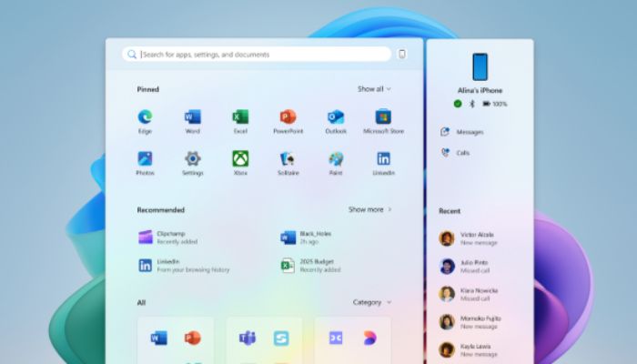The height and width of the screenshot is (364, 637).
Task: Open Calls in the phone panel
Action: click(455, 153)
